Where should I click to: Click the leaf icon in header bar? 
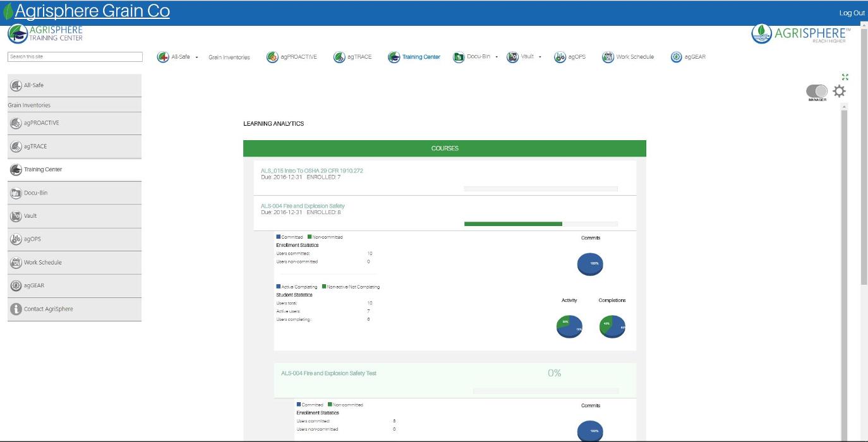8,12
